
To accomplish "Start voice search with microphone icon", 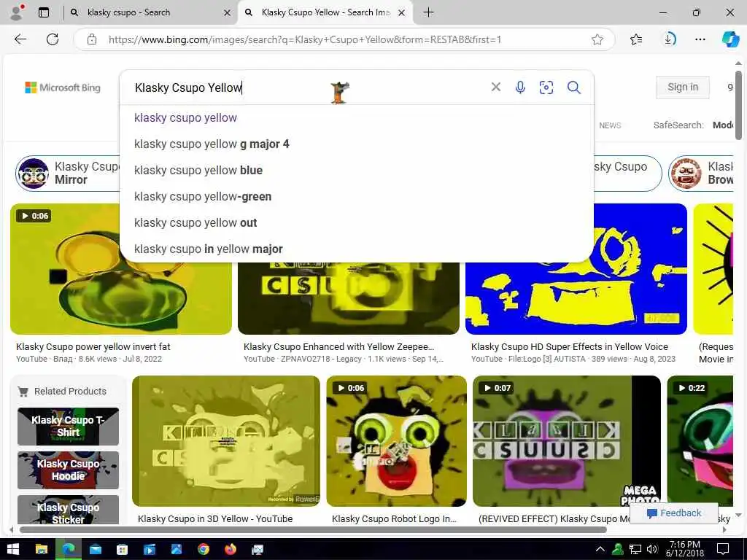I will (520, 87).
